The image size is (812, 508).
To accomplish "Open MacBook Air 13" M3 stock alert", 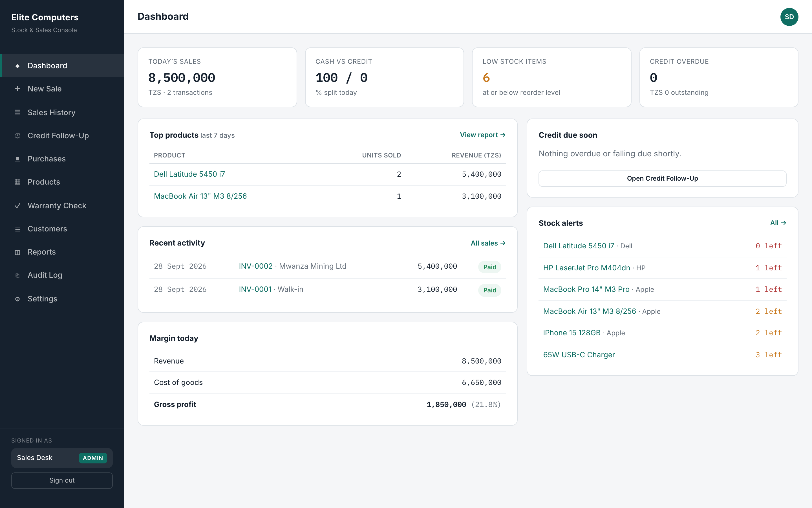I will point(590,311).
